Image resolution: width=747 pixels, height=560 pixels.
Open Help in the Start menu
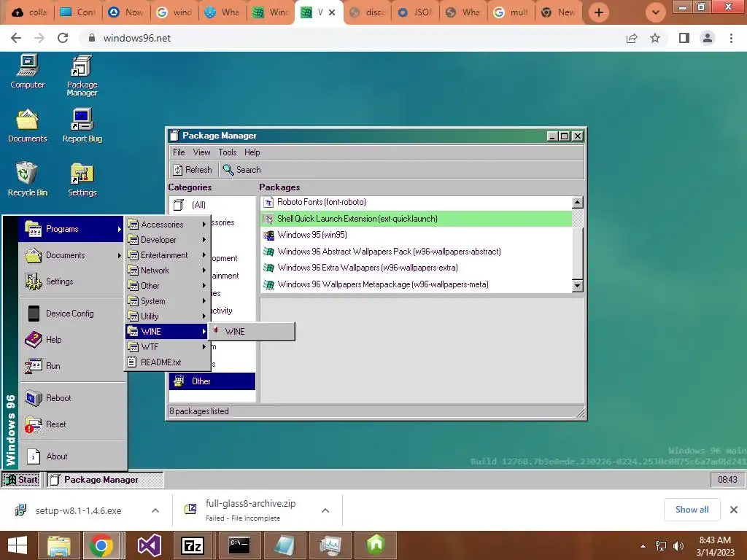[x=71, y=340]
